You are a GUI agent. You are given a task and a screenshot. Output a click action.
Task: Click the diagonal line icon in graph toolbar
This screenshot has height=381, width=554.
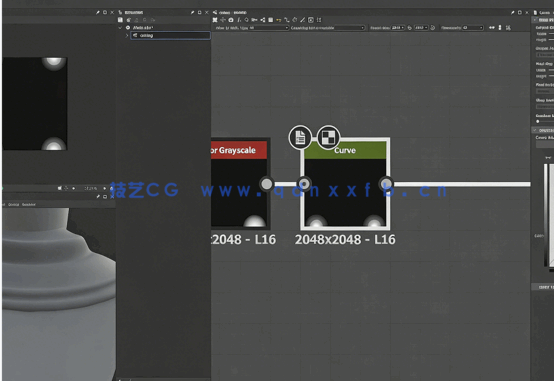click(302, 20)
